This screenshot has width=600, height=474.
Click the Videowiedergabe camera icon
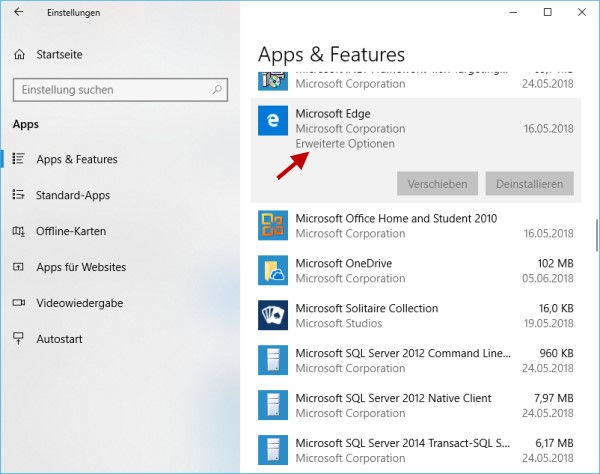(19, 303)
